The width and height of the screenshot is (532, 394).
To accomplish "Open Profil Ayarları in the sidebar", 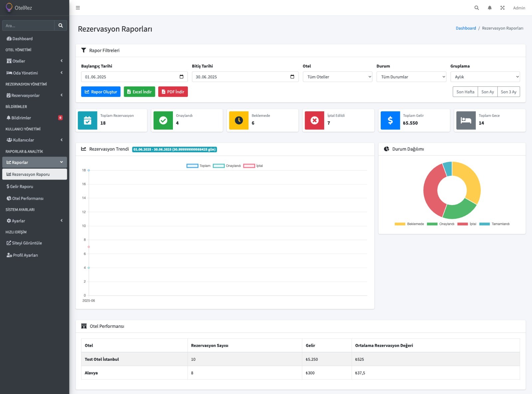I will click(35, 255).
